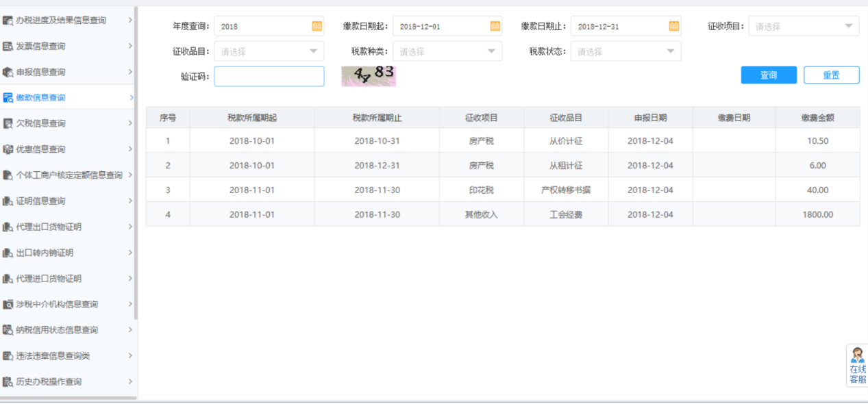Screen dimensions: 868x404
Task: Open the 征收品目 dropdown
Action: click(x=269, y=51)
